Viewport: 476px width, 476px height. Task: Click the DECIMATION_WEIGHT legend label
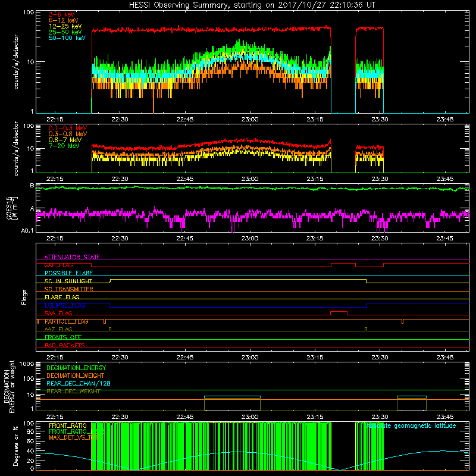tap(76, 375)
